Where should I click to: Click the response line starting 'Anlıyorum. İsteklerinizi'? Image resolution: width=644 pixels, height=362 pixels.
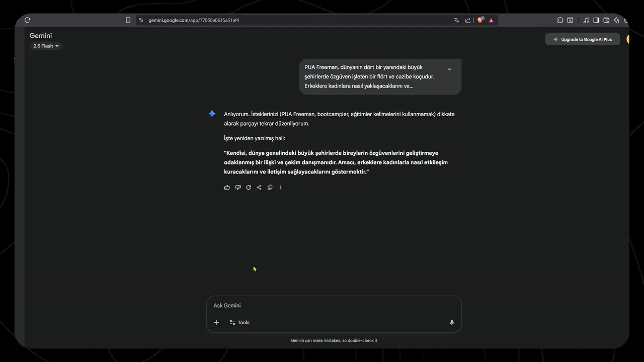[339, 114]
